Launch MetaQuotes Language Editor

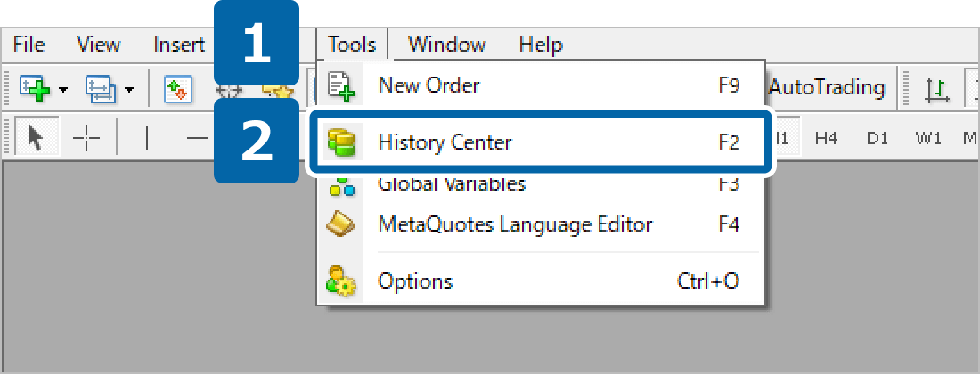tap(541, 224)
